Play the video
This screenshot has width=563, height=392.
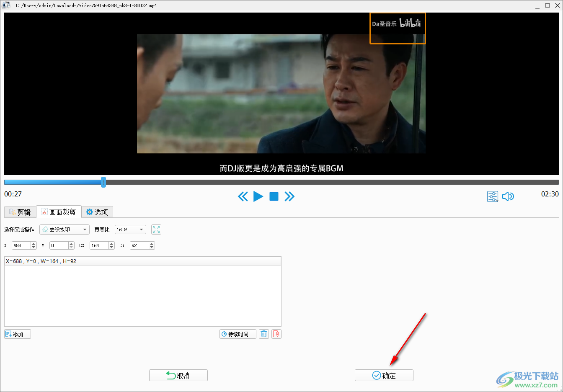coord(258,196)
